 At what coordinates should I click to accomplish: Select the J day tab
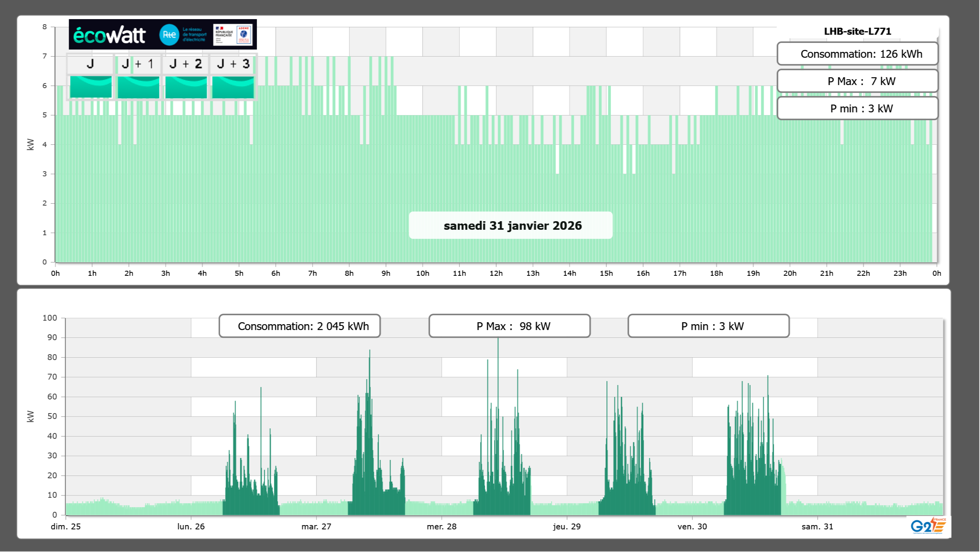tap(90, 64)
